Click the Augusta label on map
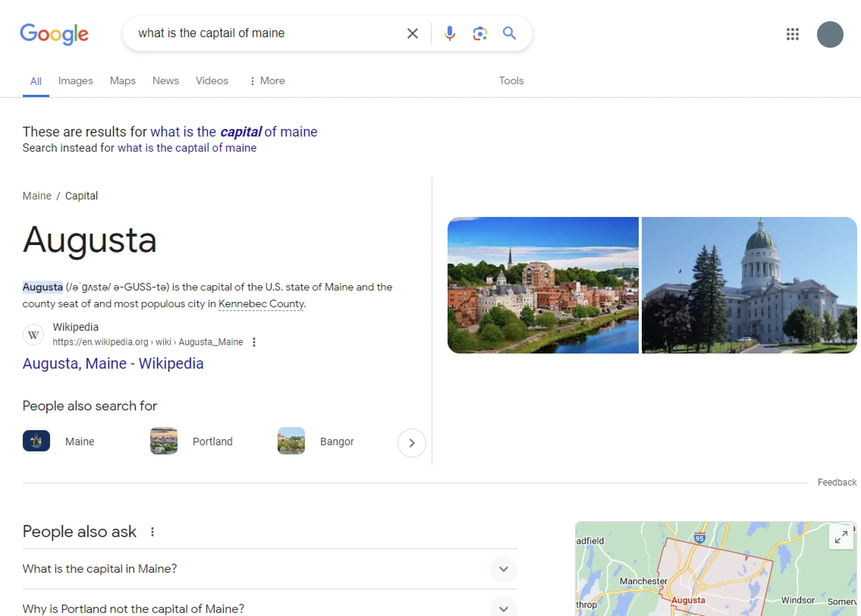Screen dimensions: 861x616 [x=688, y=600]
